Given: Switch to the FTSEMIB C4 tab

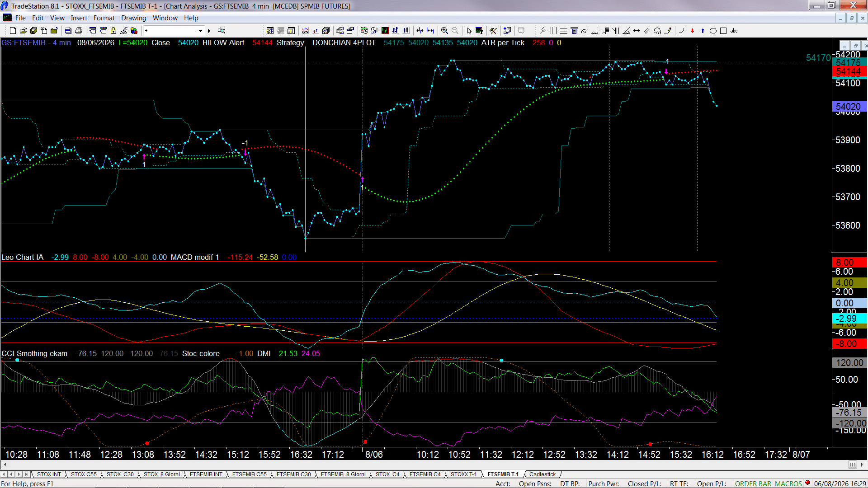Looking at the screenshot, I should (x=425, y=474).
